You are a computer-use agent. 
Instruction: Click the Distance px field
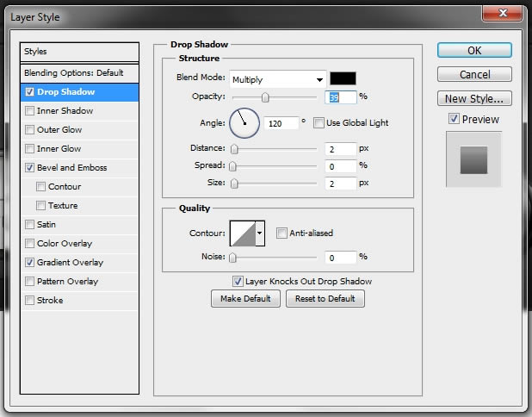click(341, 149)
